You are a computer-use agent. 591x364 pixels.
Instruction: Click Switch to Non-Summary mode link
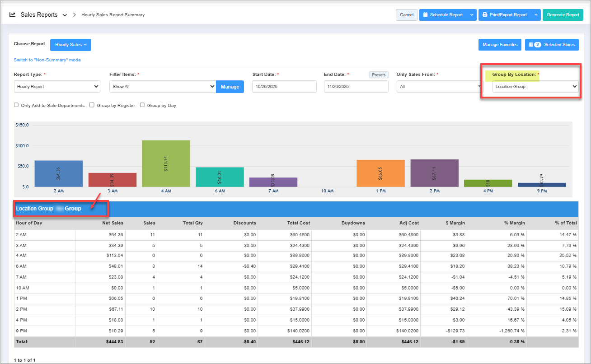[x=47, y=60]
